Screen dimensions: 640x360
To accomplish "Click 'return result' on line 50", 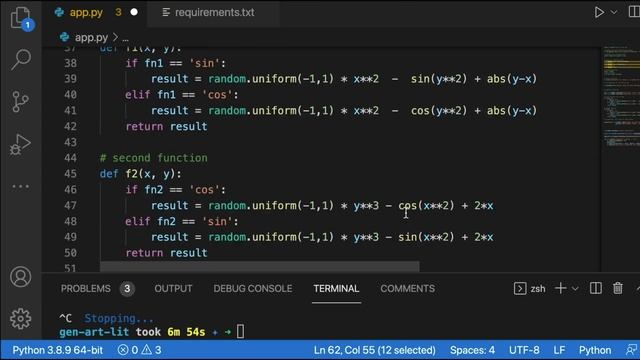I will pyautogui.click(x=167, y=253).
